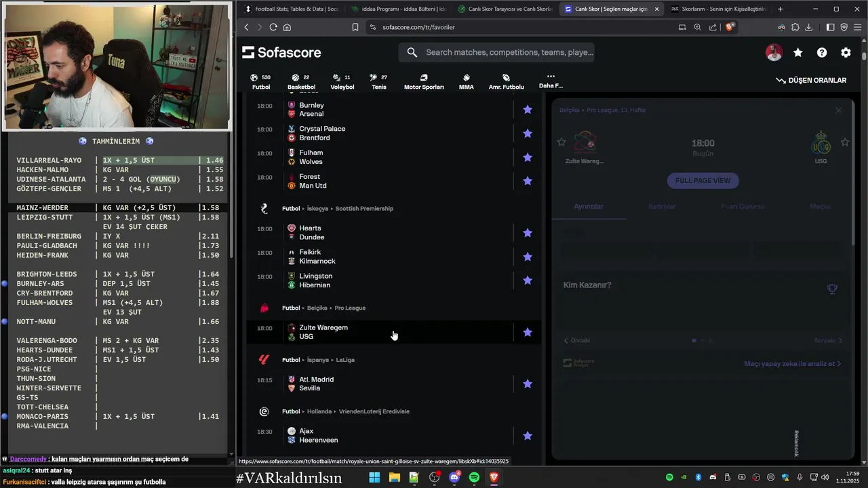Open Spotify from the taskbar
The image size is (868, 488).
point(474,477)
